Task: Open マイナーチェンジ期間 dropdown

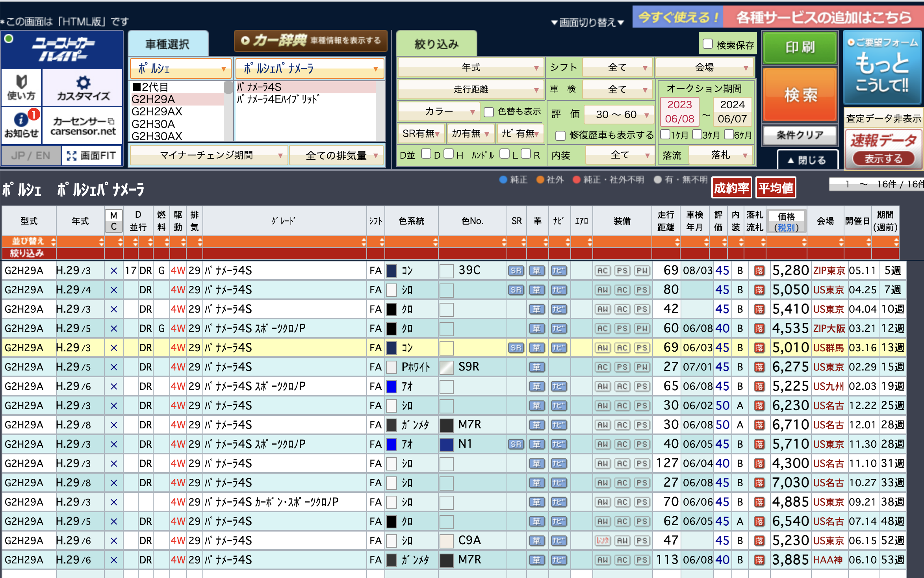Action: (x=209, y=156)
